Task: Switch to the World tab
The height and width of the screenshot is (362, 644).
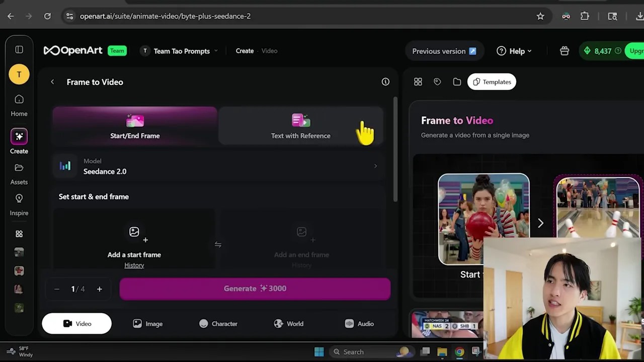Action: 288,324
